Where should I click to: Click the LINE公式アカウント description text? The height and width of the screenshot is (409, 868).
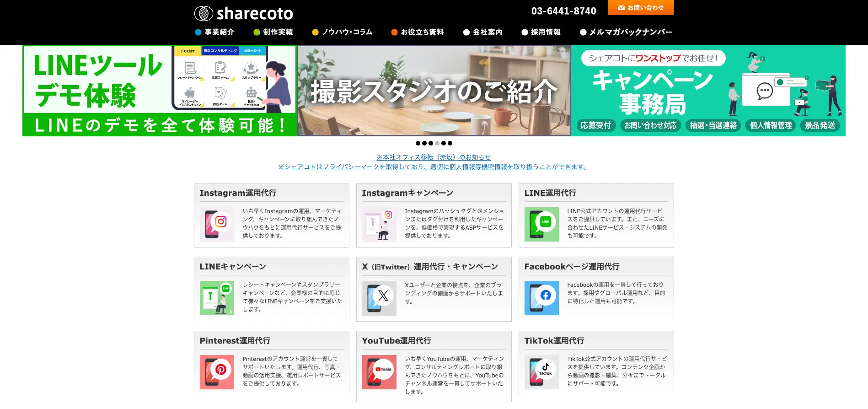[617, 223]
